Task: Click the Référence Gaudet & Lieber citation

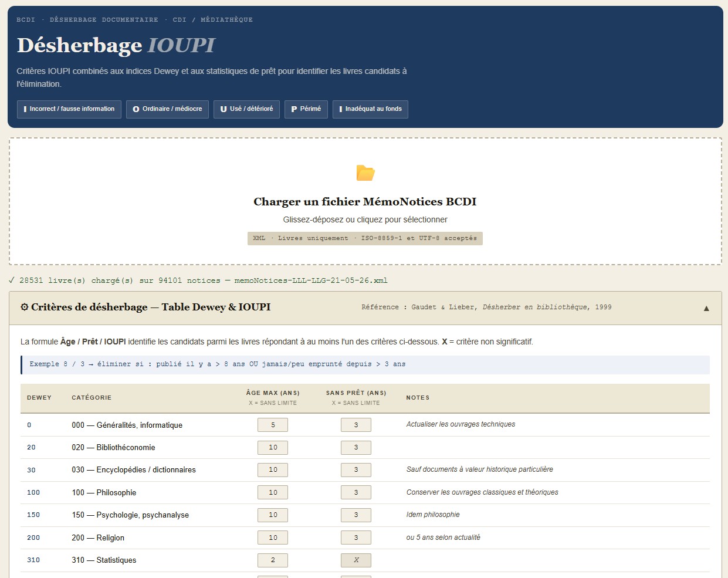Action: pyautogui.click(x=486, y=307)
